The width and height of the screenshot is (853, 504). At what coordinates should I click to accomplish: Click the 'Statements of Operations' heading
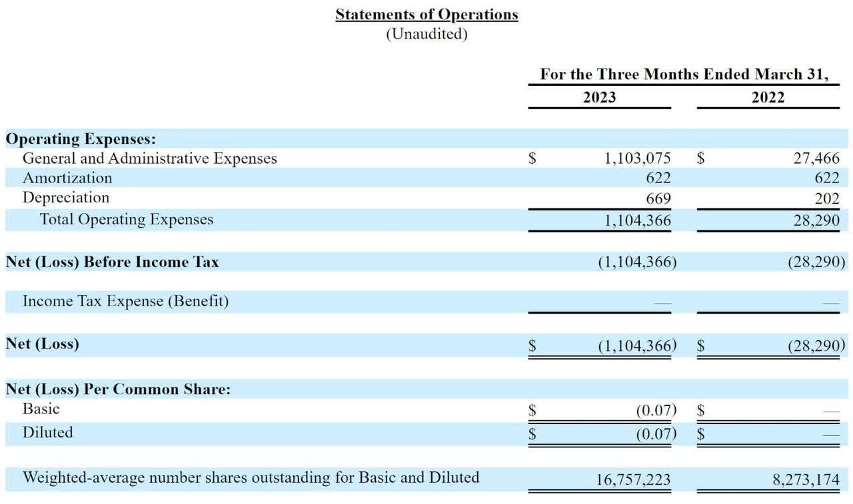point(426,14)
